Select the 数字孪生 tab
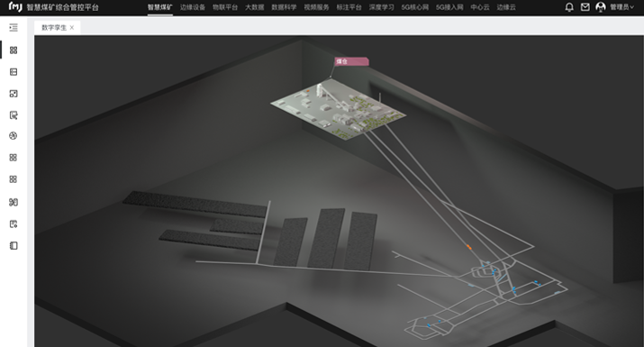Viewport: 644px width, 347px height. tap(54, 28)
